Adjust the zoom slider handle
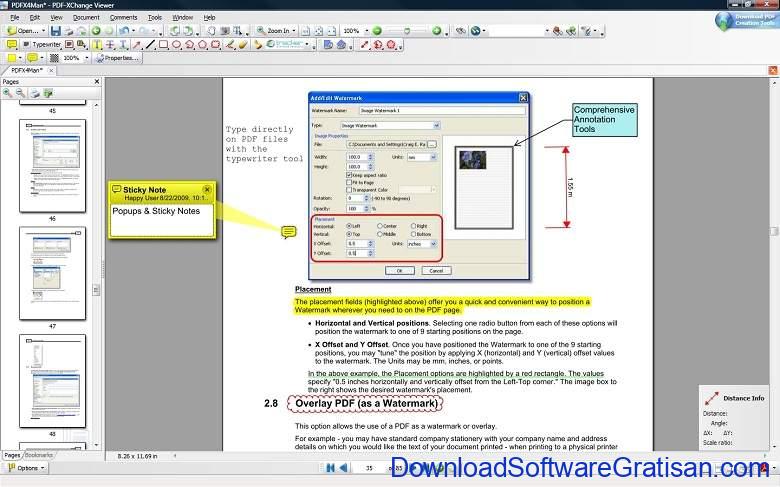This screenshot has width=780, height=487. (x=406, y=31)
